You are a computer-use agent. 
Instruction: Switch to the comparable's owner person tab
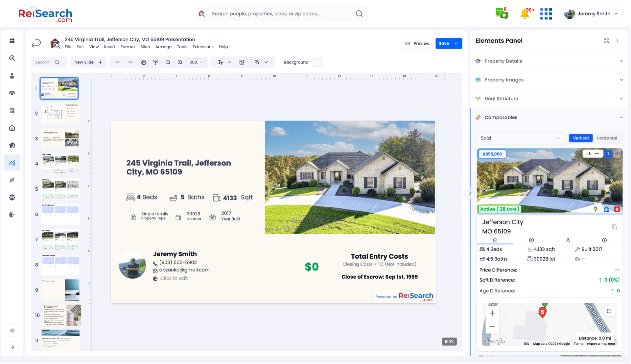pos(568,240)
